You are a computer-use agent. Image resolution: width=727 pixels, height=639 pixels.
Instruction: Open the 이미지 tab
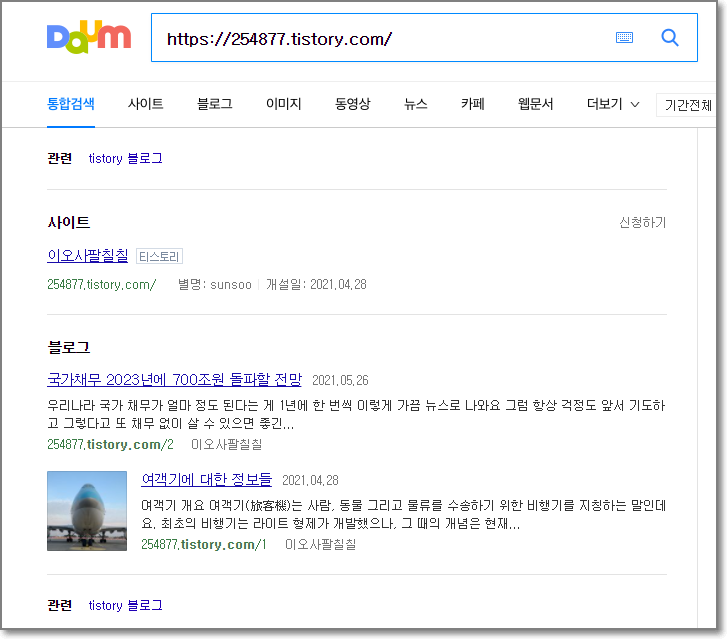click(284, 104)
